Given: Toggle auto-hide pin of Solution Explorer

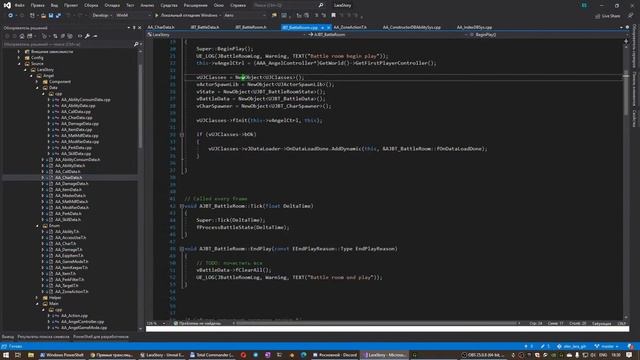Looking at the screenshot, I should coord(134,28).
